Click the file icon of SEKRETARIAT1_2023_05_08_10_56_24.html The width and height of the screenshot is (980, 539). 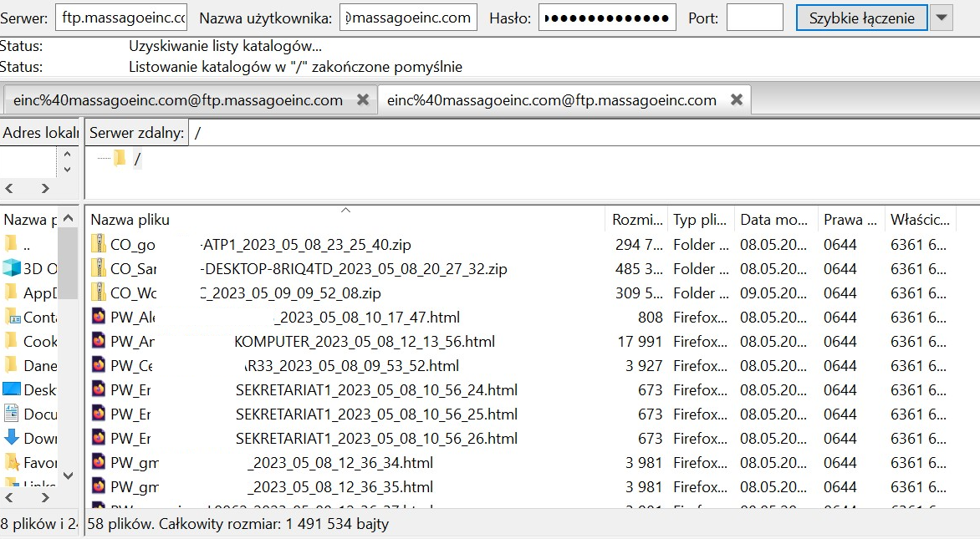pos(98,389)
